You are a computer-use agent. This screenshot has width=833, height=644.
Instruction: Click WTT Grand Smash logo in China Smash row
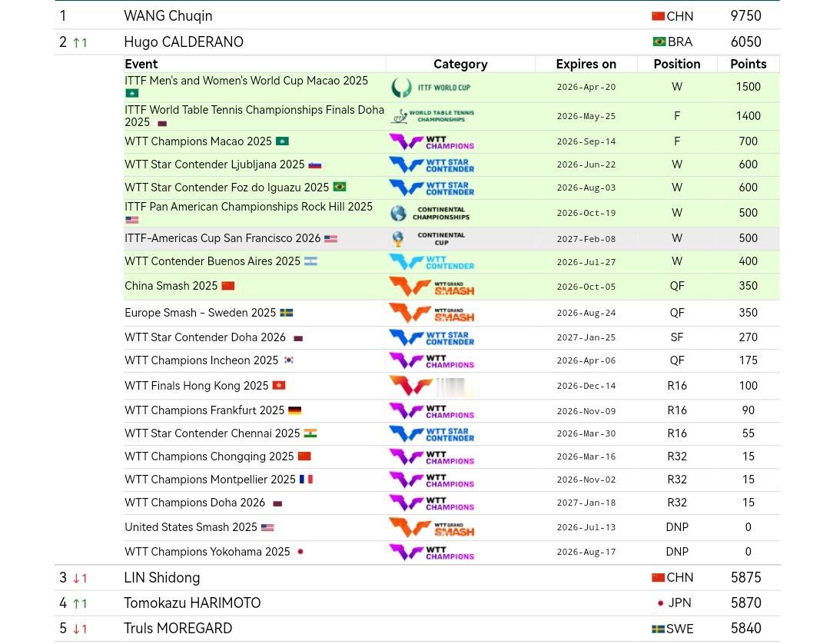click(x=432, y=287)
